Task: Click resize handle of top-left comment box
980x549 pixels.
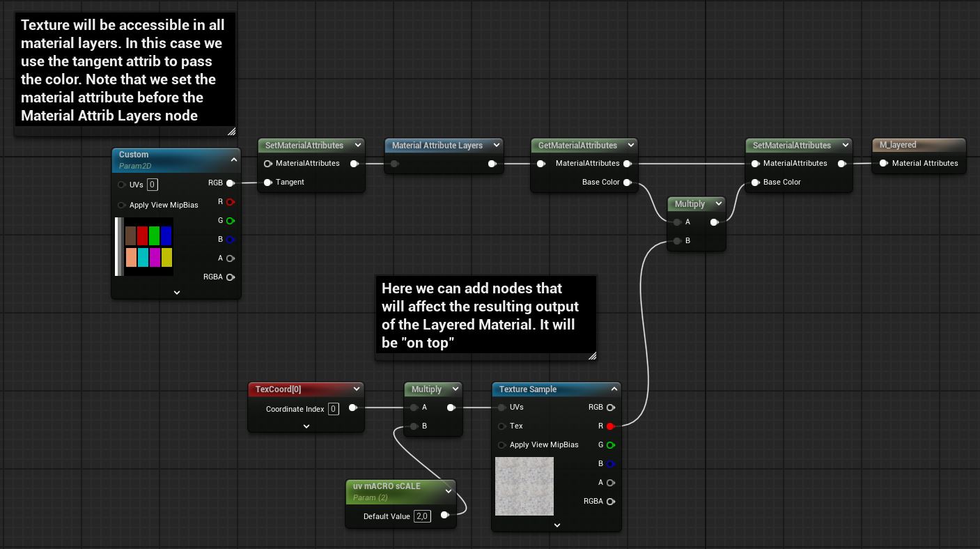Action: [x=232, y=131]
